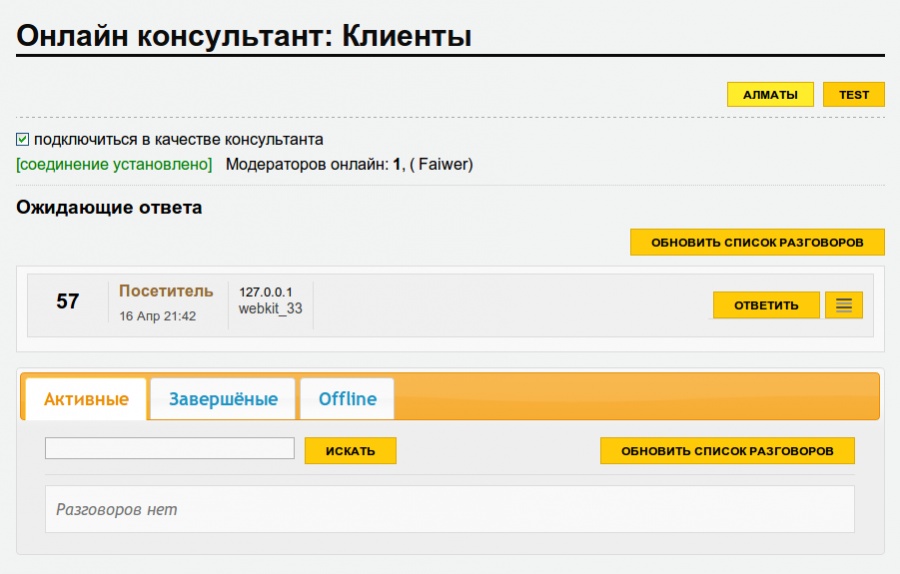
Task: Uncheck the connect as consultant checkbox
Action: (x=23, y=140)
